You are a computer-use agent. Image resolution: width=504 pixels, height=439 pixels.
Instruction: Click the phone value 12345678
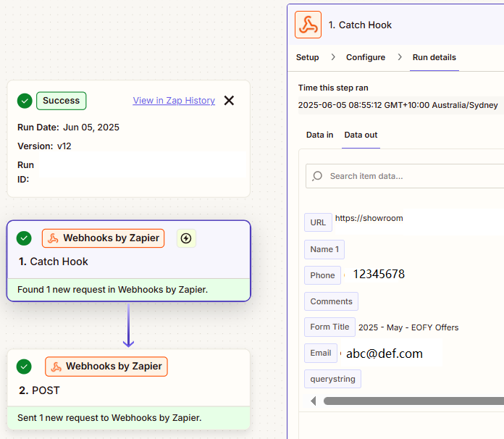point(379,275)
